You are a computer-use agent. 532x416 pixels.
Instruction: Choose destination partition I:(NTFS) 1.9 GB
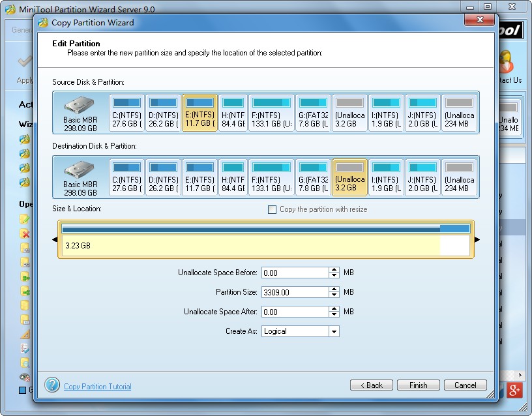(386, 177)
